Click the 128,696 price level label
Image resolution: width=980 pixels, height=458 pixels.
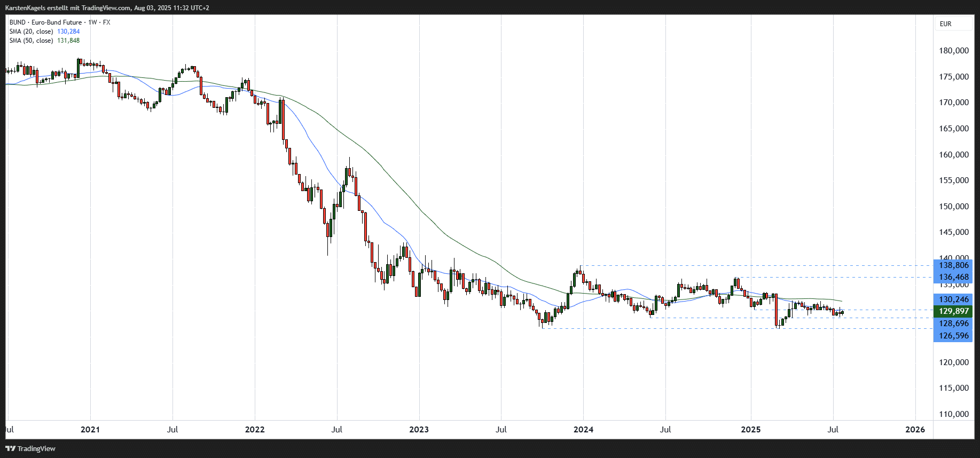[x=953, y=323]
